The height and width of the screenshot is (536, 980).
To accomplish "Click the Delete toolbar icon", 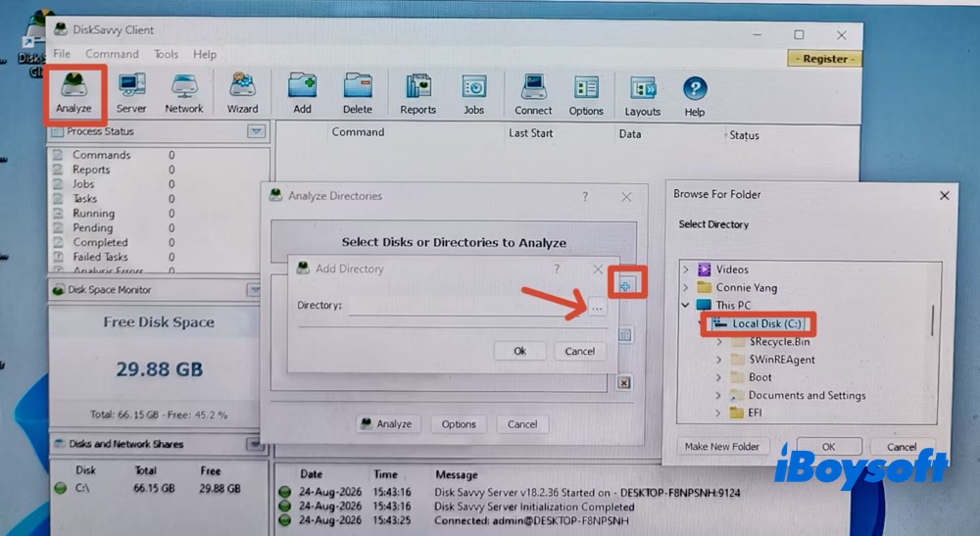I will click(358, 93).
